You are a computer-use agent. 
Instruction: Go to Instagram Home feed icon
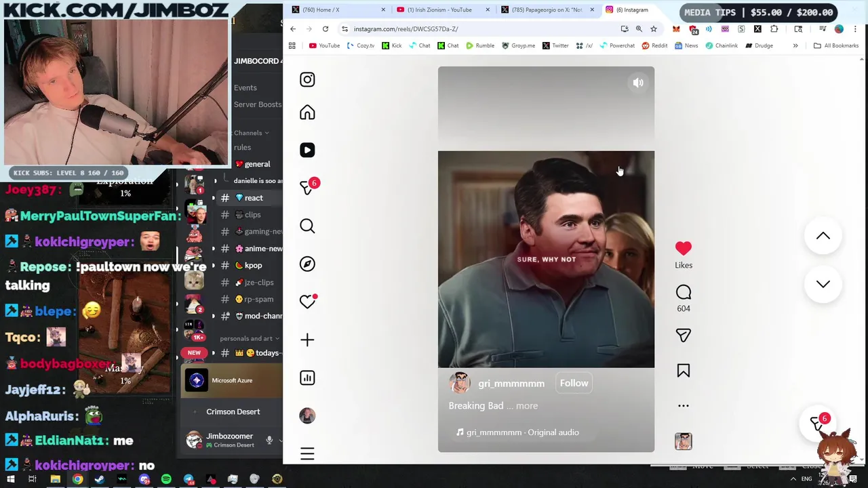pos(307,113)
